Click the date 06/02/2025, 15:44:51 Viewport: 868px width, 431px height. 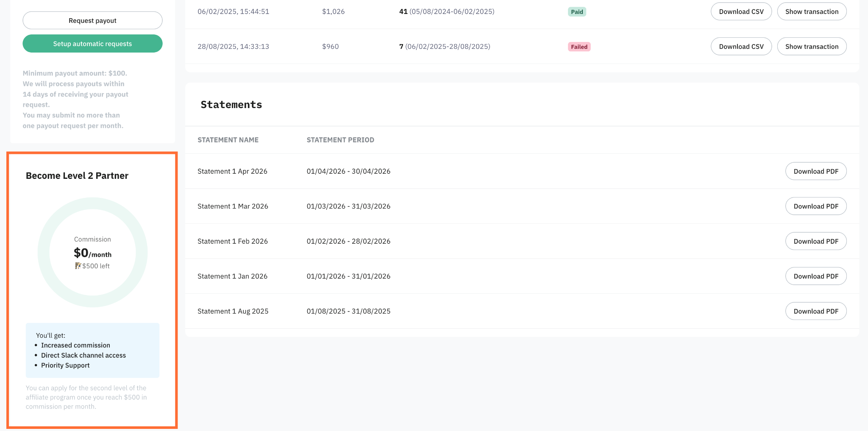pyautogui.click(x=233, y=11)
